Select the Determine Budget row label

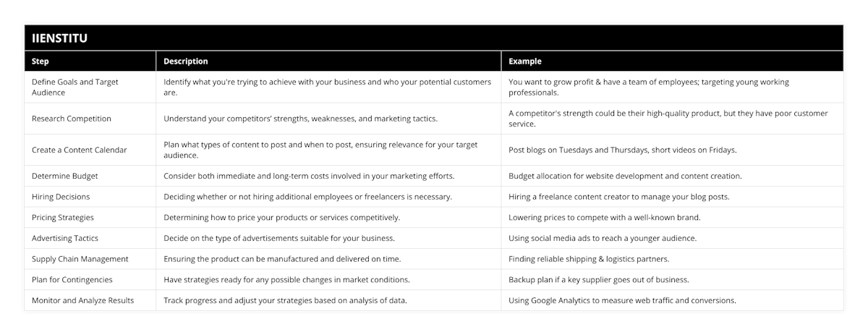[x=65, y=176]
